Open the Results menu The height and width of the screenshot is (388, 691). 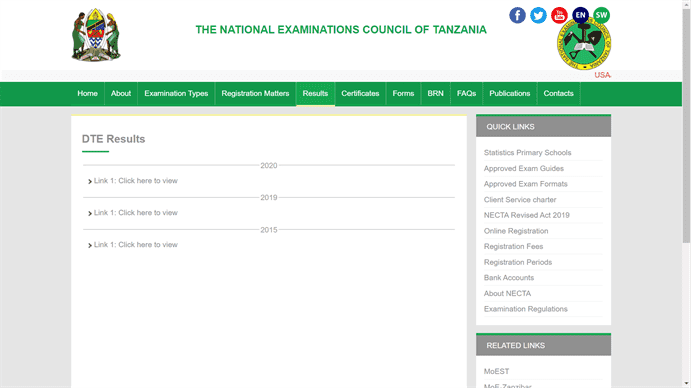(x=315, y=93)
